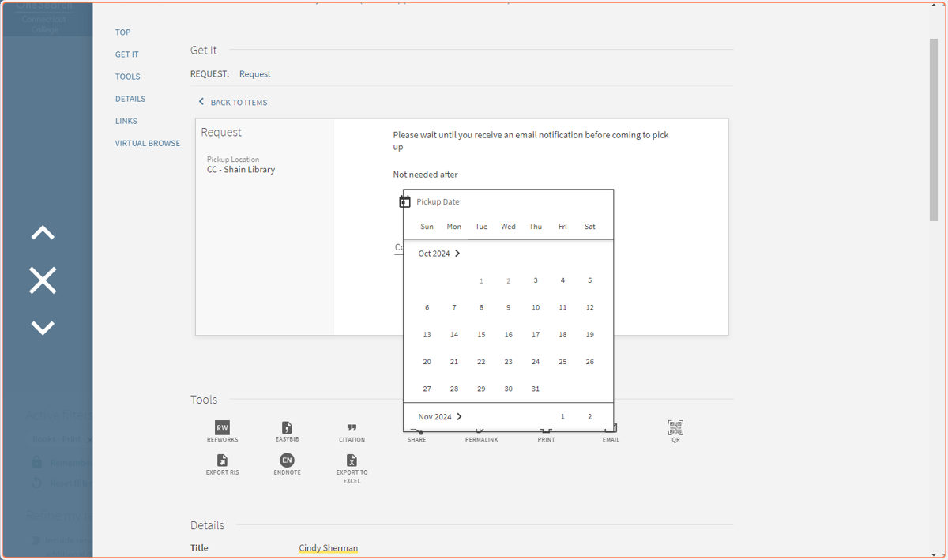
Task: Pick October 28 in calendar
Action: (454, 389)
